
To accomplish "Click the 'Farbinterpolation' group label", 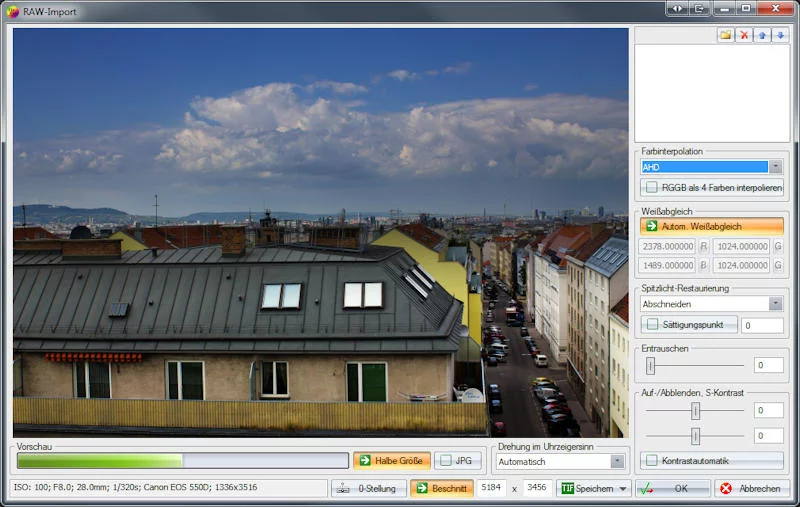I will click(x=672, y=151).
